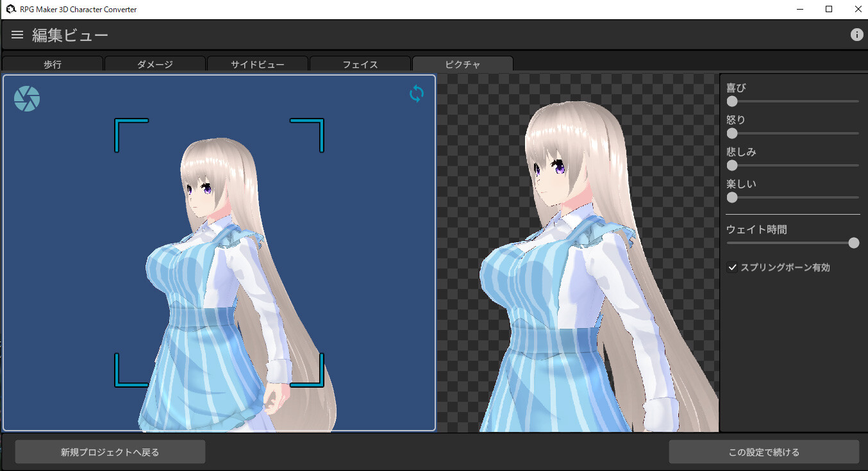Click the camera aperture capture icon
This screenshot has width=868, height=471.
pos(27,98)
